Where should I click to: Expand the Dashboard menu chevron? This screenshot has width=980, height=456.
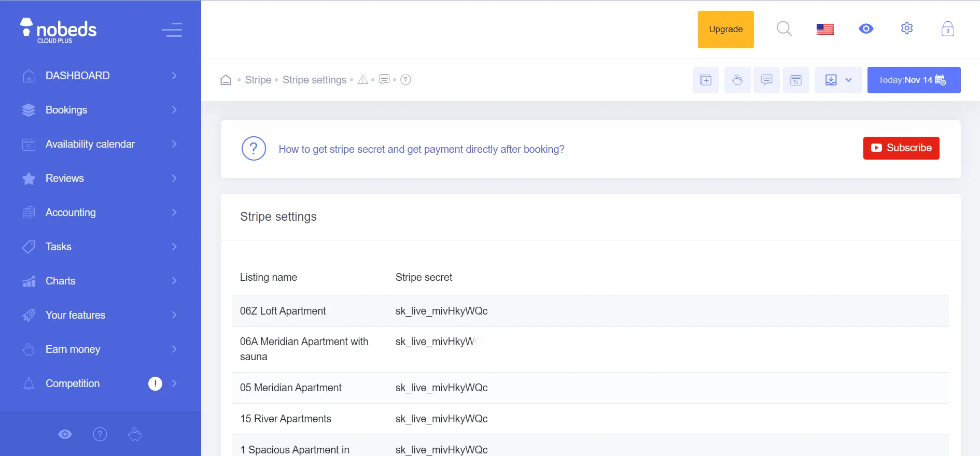click(x=174, y=76)
